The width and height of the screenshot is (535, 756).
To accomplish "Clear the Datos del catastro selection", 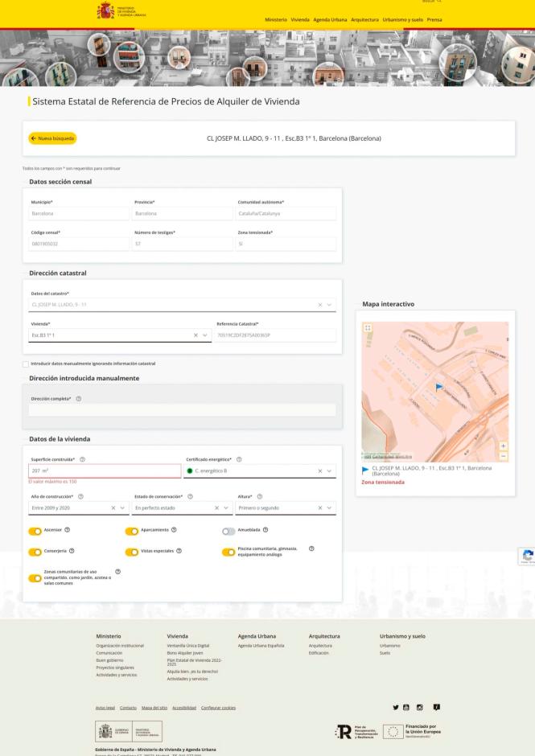I will [x=320, y=305].
